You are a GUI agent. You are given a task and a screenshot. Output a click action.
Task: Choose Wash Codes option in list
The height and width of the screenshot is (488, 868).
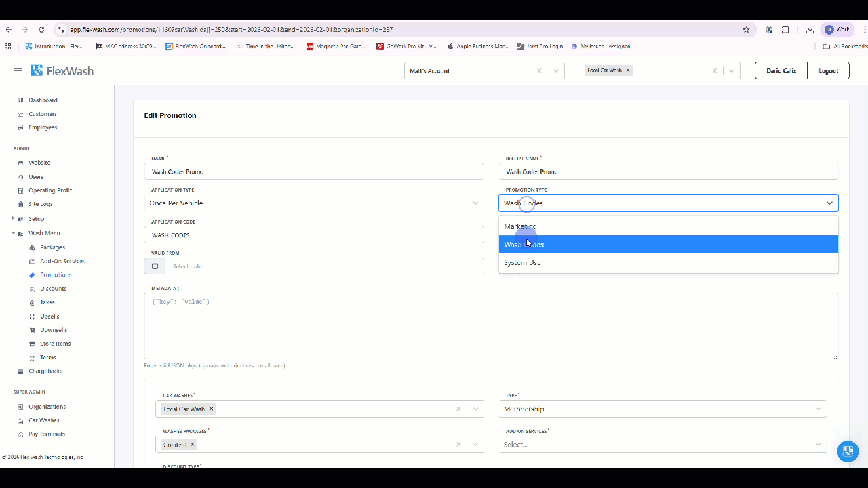click(669, 244)
